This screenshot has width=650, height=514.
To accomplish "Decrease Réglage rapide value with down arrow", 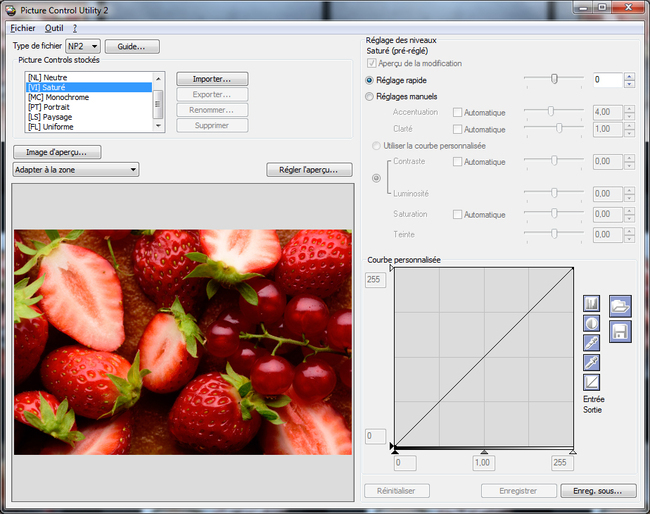I will click(629, 84).
